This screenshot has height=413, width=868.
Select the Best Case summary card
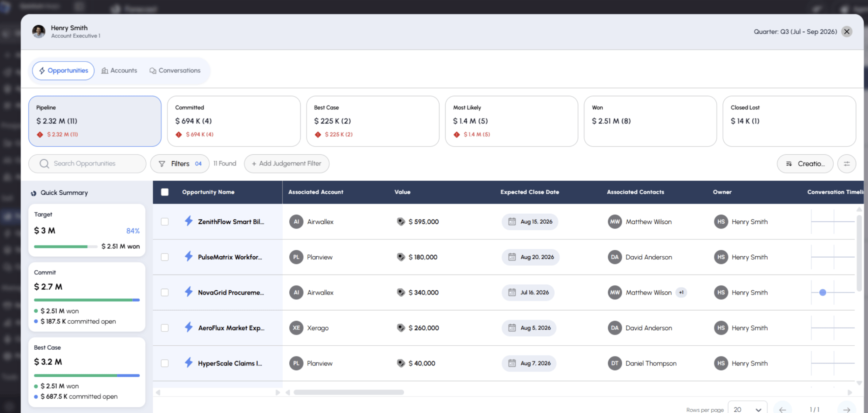pos(373,121)
